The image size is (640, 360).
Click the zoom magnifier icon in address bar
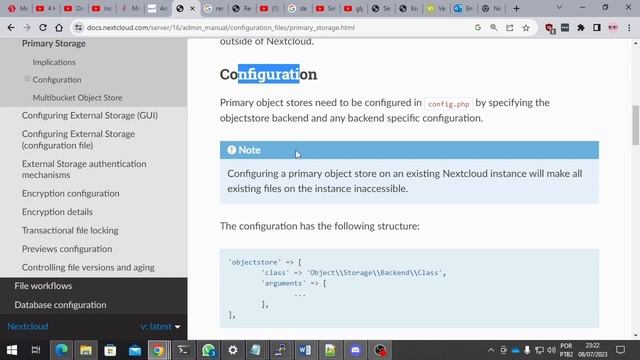click(494, 27)
